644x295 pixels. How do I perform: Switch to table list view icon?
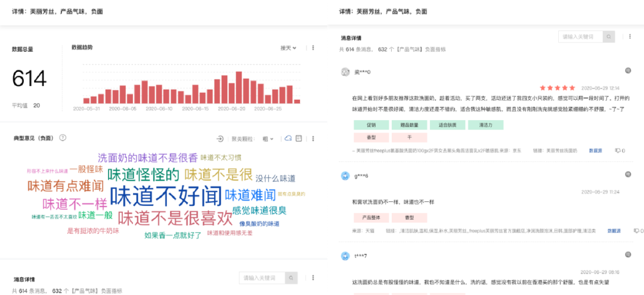(x=299, y=139)
